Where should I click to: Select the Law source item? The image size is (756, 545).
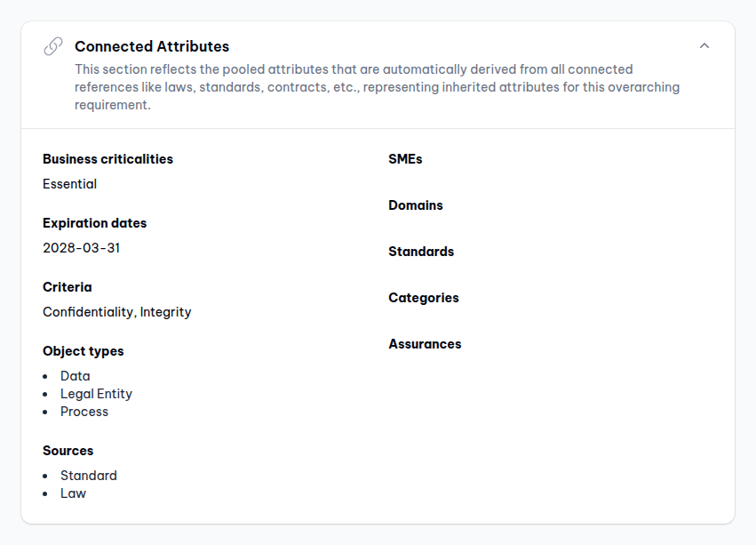coord(73,493)
